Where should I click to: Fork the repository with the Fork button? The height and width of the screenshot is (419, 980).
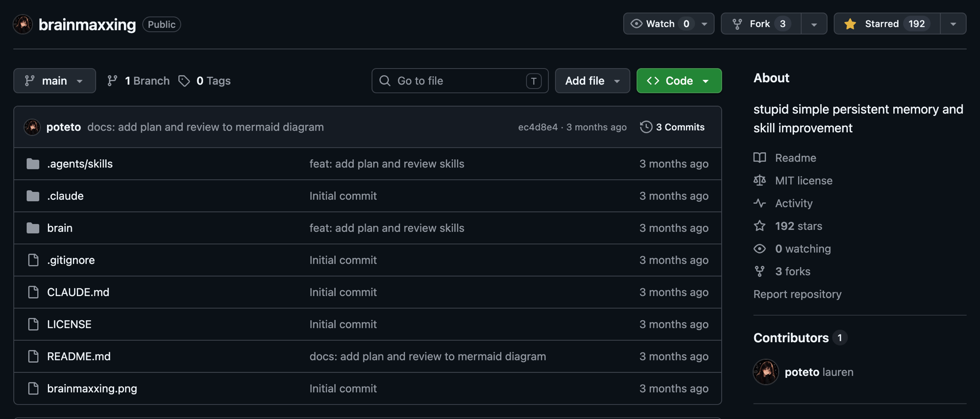[761, 23]
